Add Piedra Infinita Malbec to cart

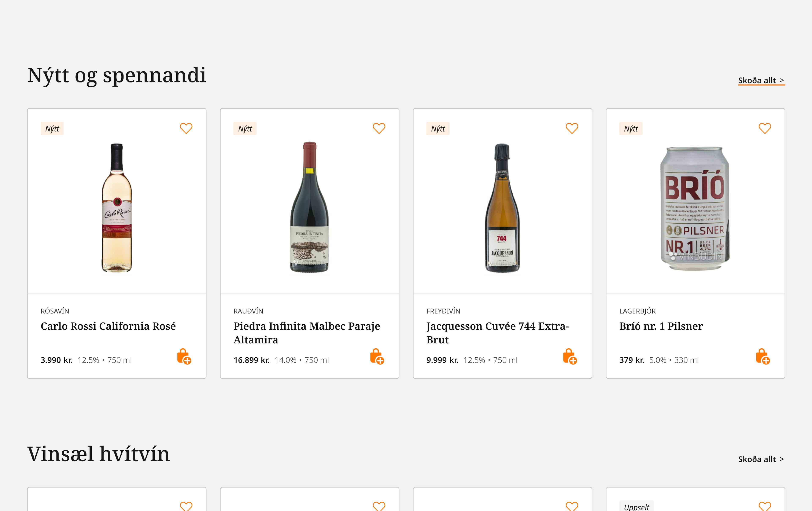point(377,357)
